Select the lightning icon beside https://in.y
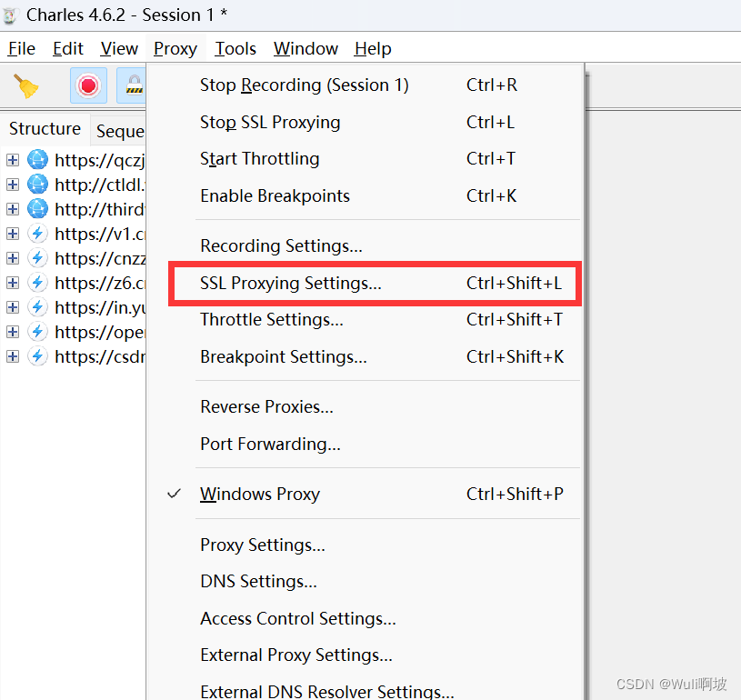The image size is (741, 700). click(x=38, y=307)
